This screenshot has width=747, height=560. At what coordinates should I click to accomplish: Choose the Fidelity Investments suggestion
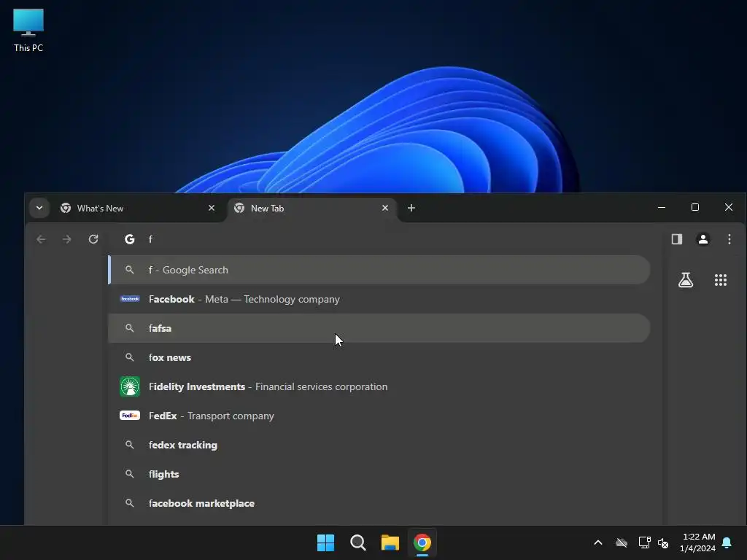click(x=379, y=386)
